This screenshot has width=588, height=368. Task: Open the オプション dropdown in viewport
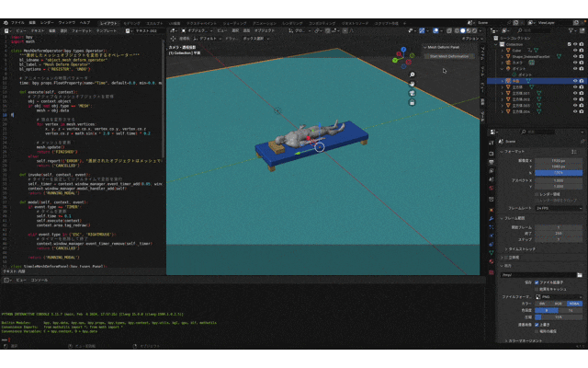click(x=472, y=39)
